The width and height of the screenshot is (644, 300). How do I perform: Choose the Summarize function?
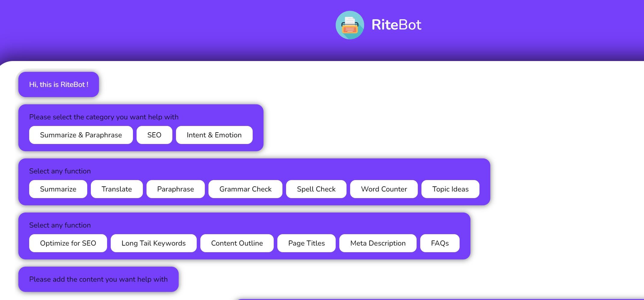[x=58, y=189]
